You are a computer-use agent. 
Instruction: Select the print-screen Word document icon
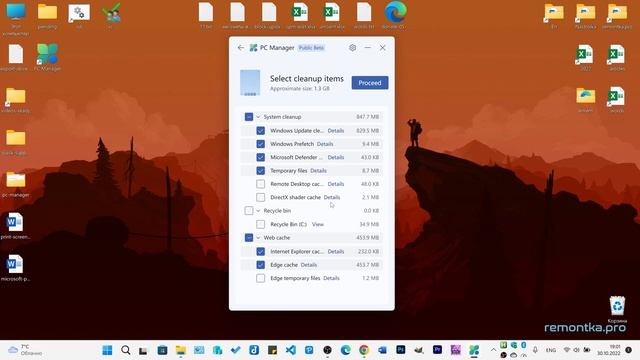coord(16,226)
